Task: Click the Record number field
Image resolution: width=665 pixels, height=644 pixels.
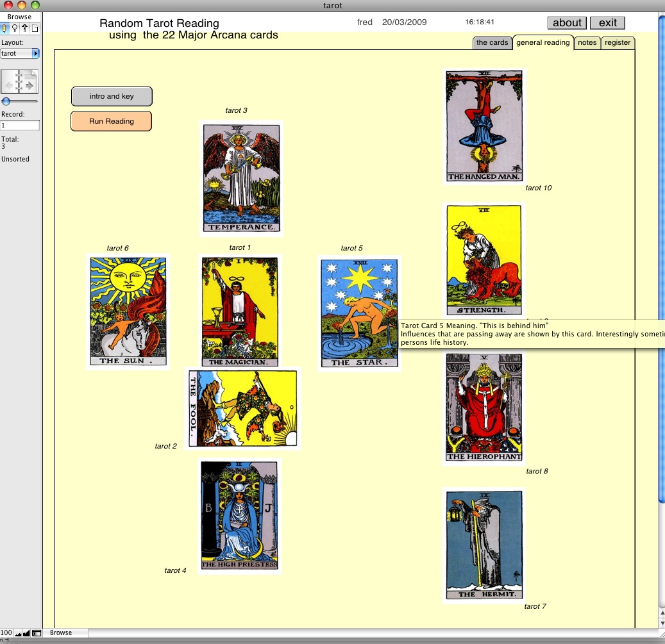Action: (20, 126)
